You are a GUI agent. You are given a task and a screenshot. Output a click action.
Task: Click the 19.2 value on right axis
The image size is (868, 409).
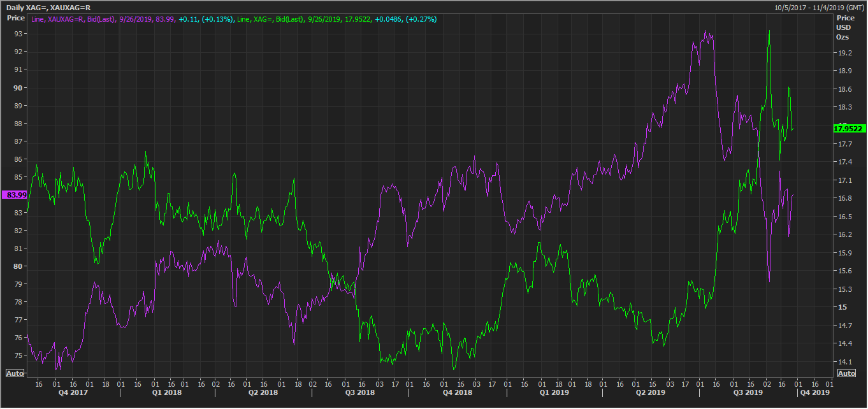[x=846, y=53]
